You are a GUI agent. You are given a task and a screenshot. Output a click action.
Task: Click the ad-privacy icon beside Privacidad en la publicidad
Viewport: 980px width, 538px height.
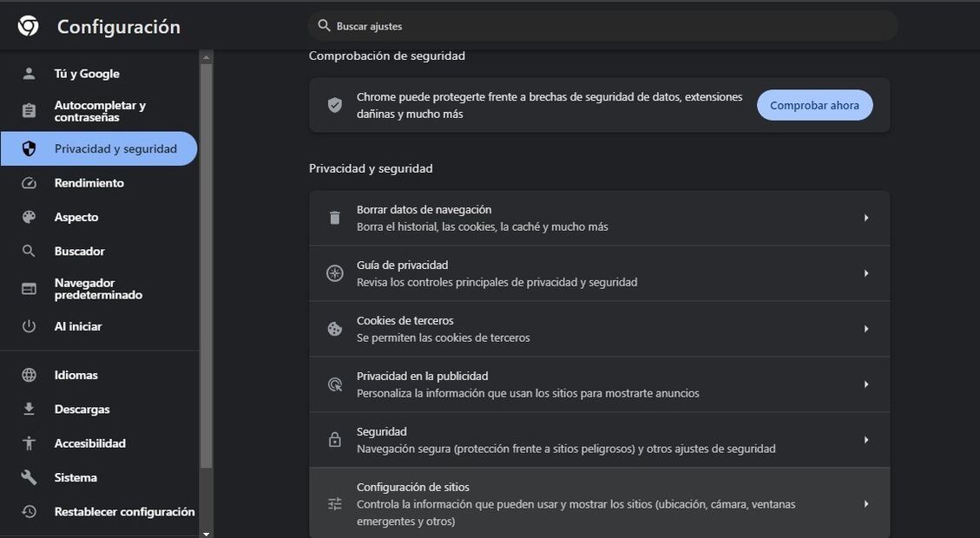point(335,384)
